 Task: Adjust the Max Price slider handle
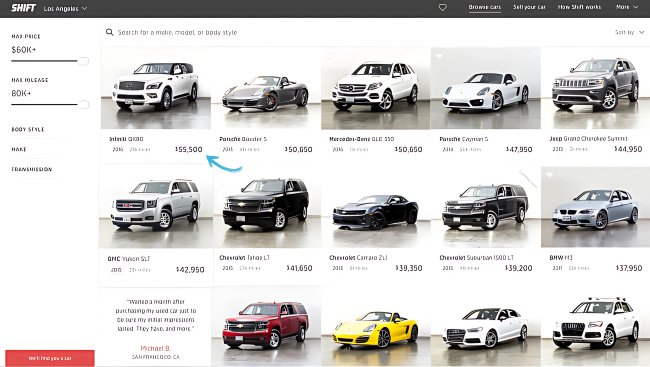(83, 61)
